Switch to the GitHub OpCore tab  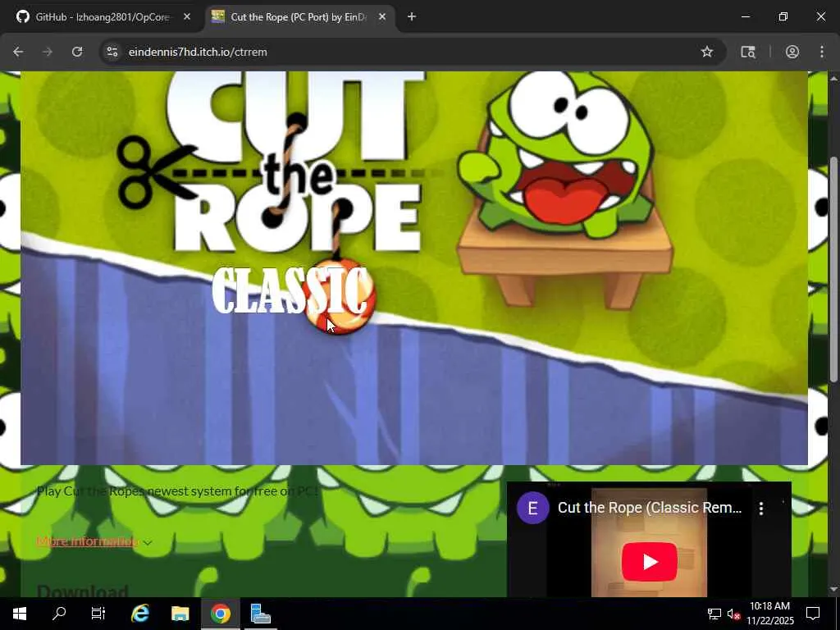point(103,16)
